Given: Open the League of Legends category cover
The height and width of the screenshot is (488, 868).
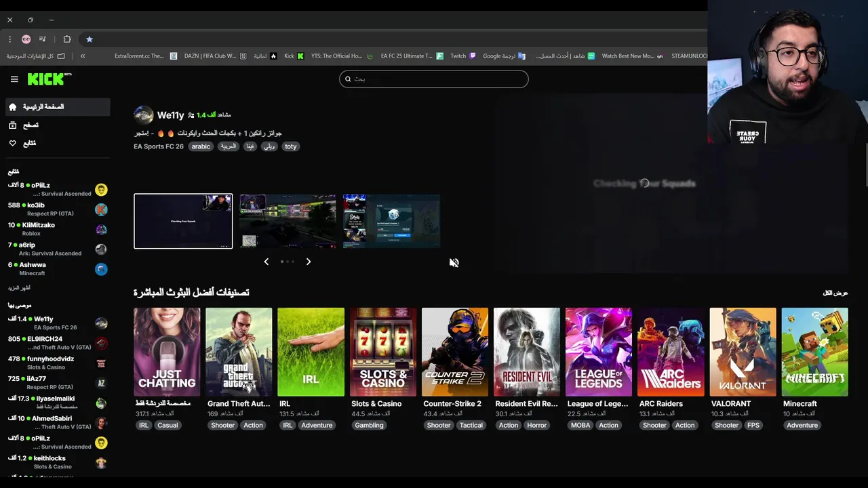Looking at the screenshot, I should pos(599,352).
